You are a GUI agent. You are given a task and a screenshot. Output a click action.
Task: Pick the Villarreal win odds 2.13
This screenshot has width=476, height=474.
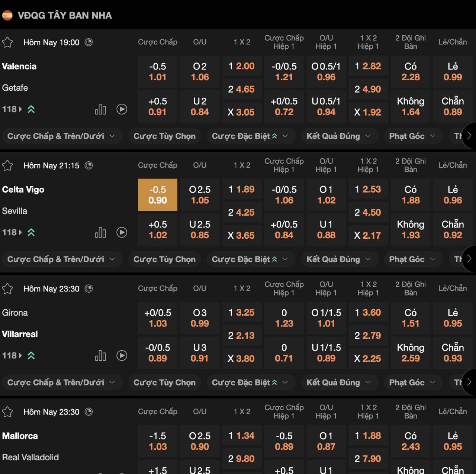[242, 336]
